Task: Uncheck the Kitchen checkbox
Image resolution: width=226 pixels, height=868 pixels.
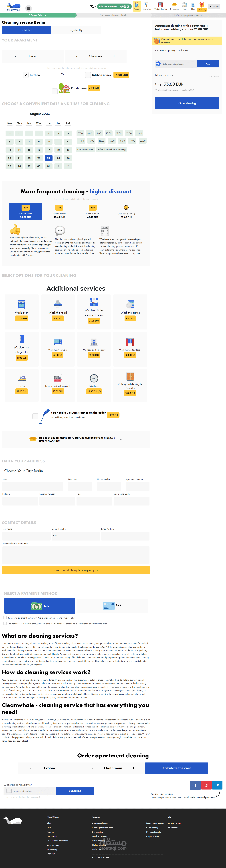Action: 26,75
